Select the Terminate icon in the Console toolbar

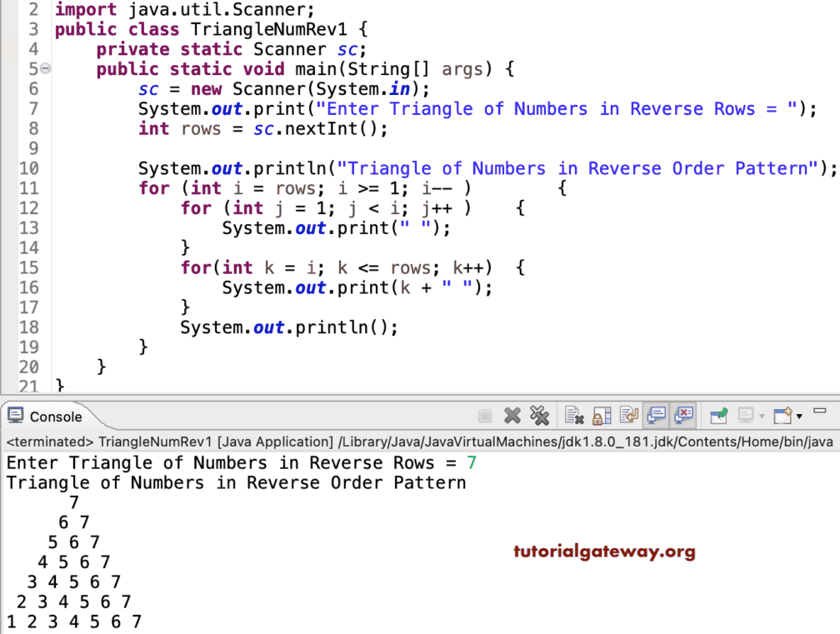point(486,414)
